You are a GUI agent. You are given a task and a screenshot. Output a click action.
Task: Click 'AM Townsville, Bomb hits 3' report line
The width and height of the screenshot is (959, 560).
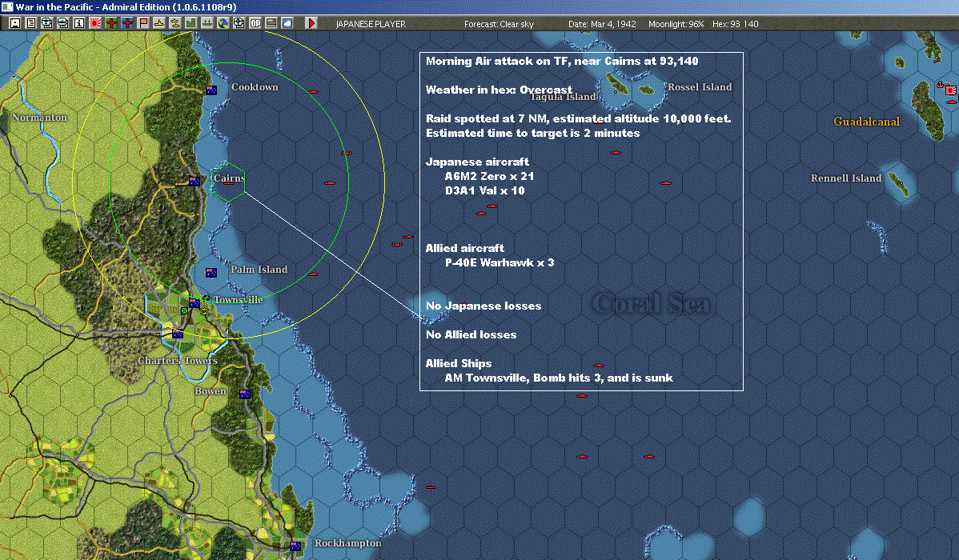tap(559, 378)
